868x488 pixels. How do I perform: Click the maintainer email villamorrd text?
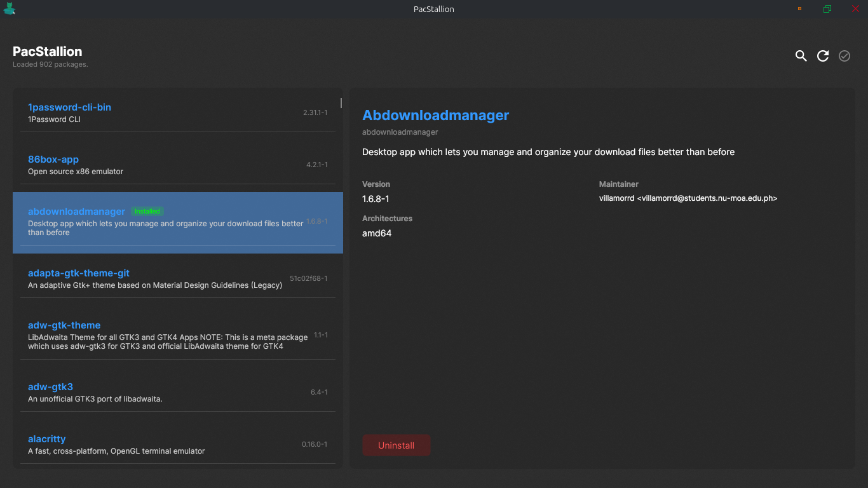tap(688, 198)
